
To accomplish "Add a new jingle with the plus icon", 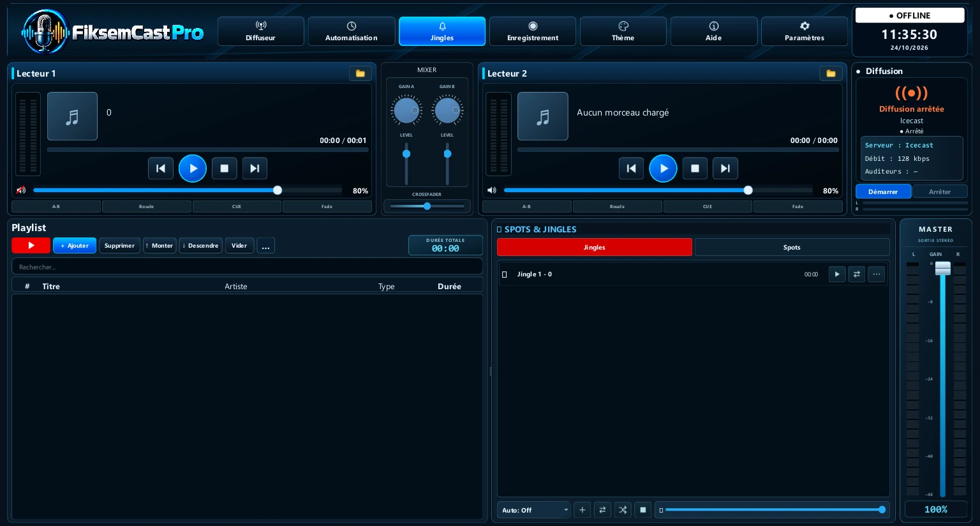I will tap(582, 510).
